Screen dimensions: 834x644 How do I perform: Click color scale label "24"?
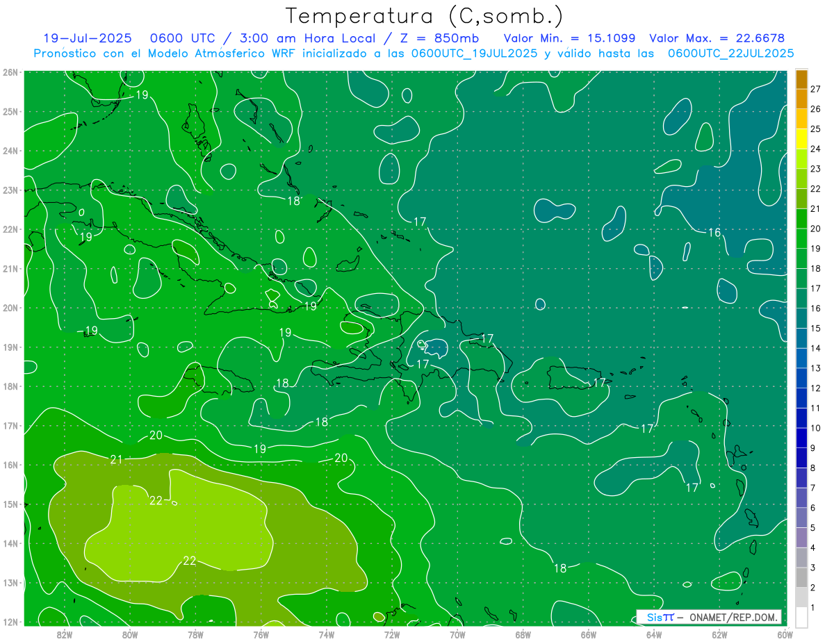pos(815,149)
